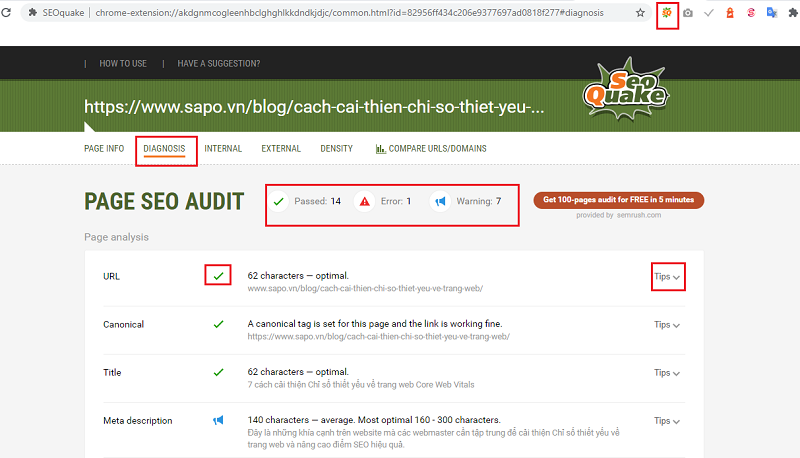Select the Diagnosis tab

(164, 148)
